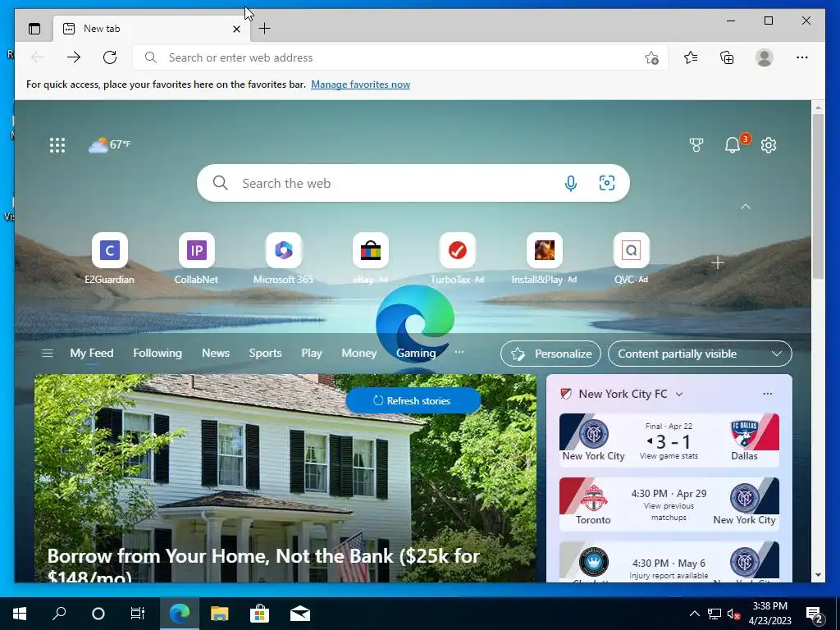Select the My Feed tab
The image size is (840, 630).
[92, 353]
